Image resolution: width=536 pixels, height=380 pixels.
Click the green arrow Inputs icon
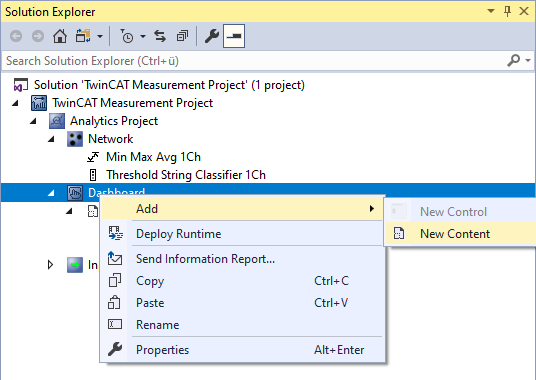75,265
